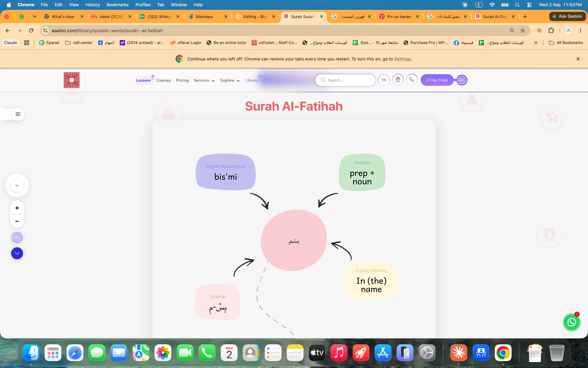Bookmark this page with star icon
588x368 pixels.
click(523, 30)
